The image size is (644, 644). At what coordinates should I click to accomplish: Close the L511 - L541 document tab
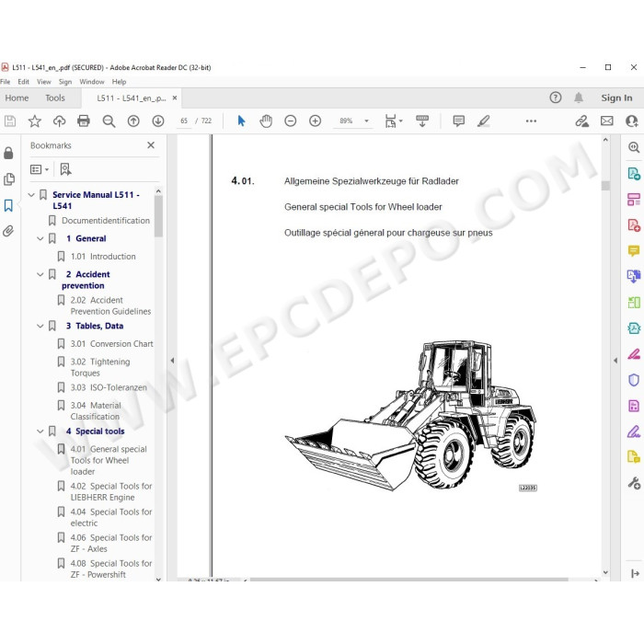coord(175,98)
